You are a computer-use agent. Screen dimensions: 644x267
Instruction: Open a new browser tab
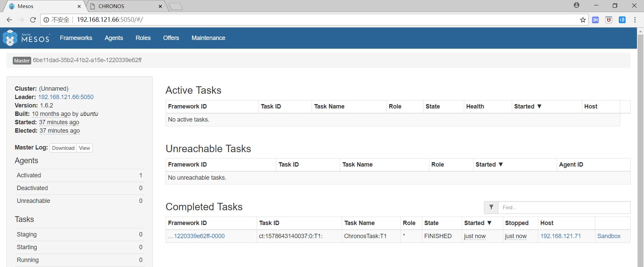[175, 6]
